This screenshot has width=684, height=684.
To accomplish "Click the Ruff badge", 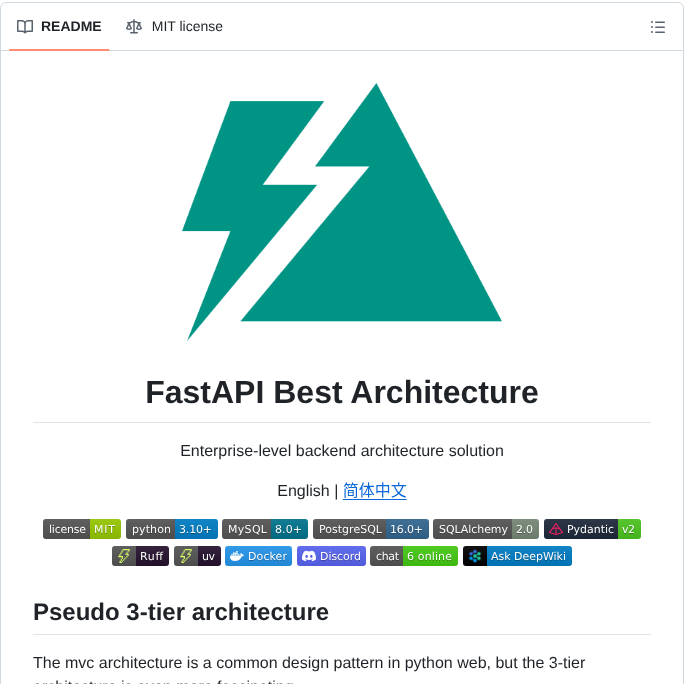I will point(140,556).
